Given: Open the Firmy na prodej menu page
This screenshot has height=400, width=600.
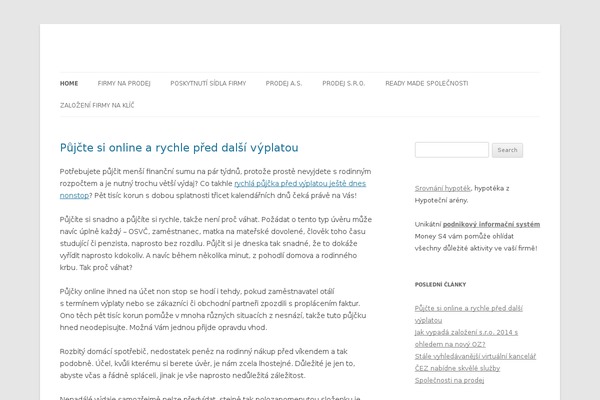Looking at the screenshot, I should [x=124, y=83].
